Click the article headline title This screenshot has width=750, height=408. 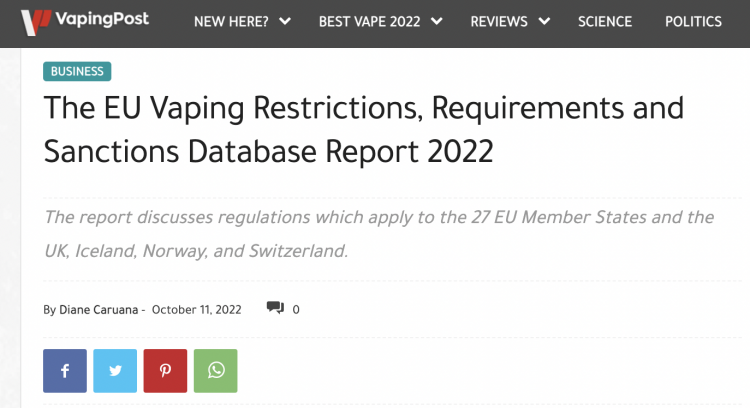point(364,129)
